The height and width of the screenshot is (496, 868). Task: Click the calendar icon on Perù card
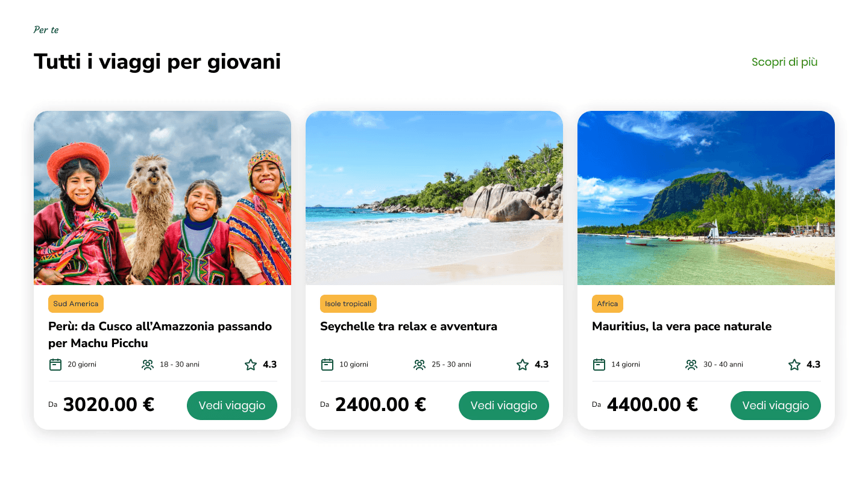point(55,365)
